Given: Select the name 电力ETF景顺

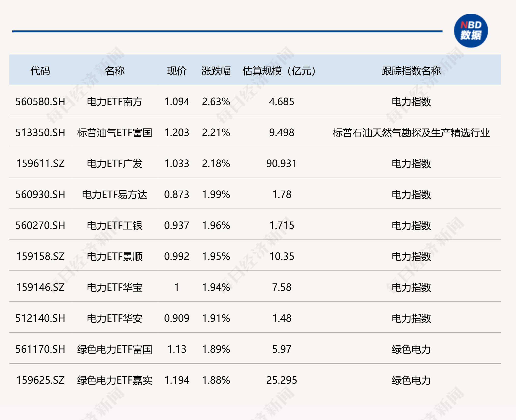Looking at the screenshot, I should coord(115,256).
